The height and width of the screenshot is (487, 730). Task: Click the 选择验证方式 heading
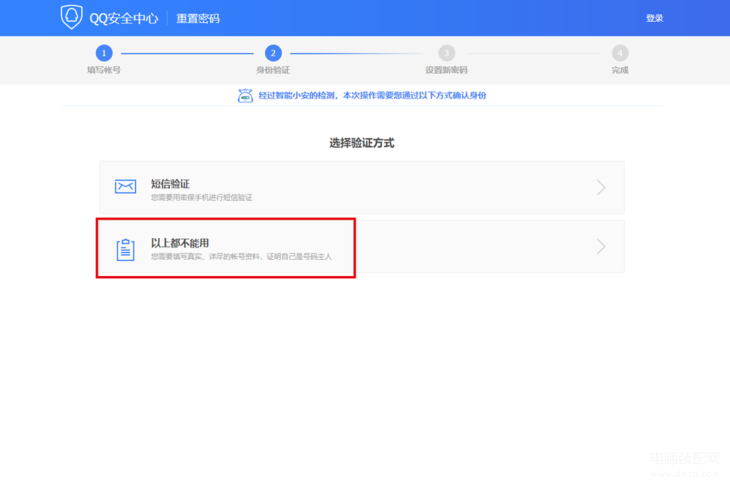(x=362, y=143)
